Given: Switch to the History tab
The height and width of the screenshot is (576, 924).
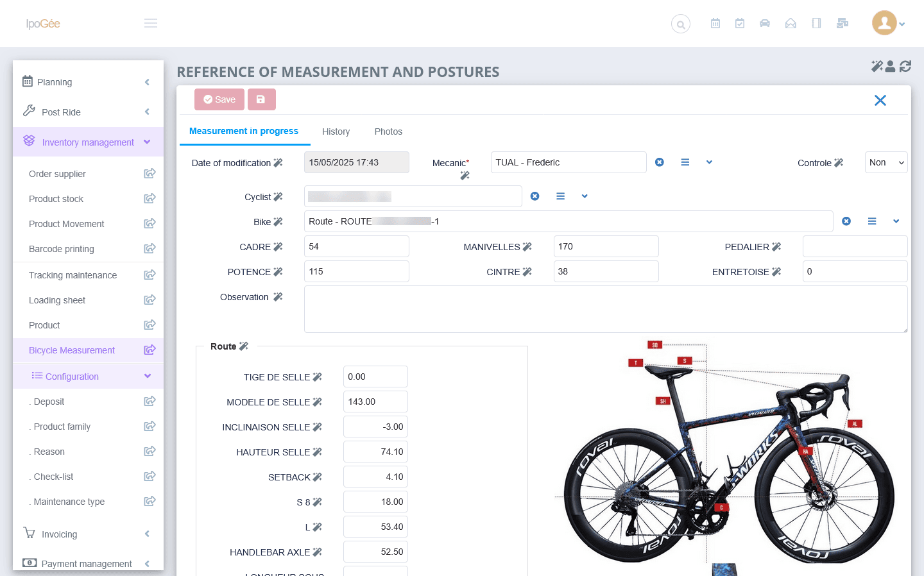Looking at the screenshot, I should coord(336,131).
